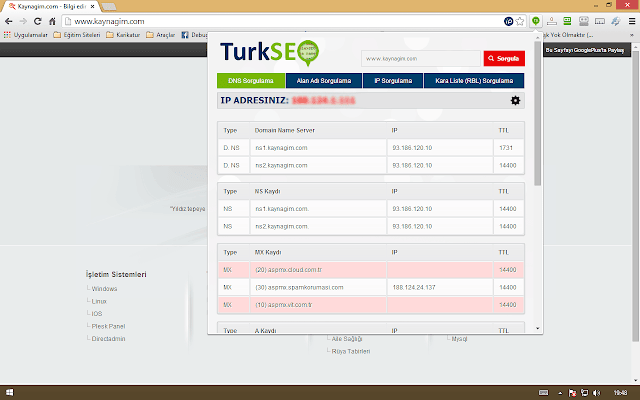Click the red Sorgula button
This screenshot has width=640, height=400.
504,58
